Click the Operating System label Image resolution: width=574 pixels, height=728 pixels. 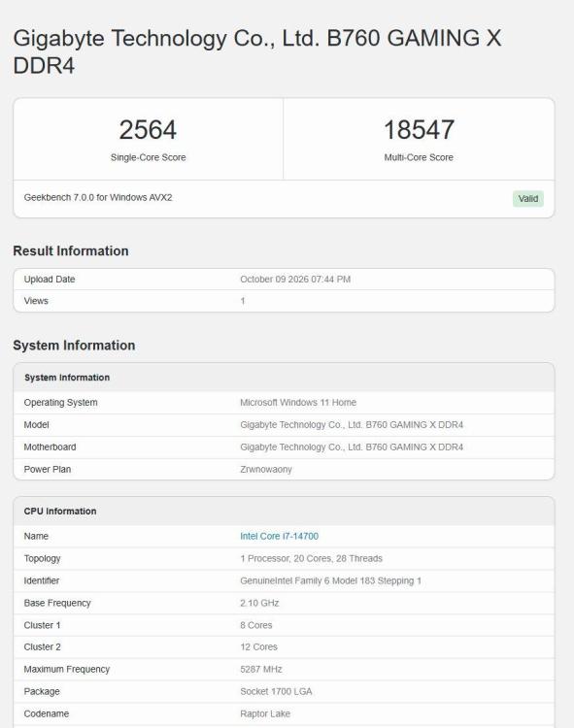60,403
